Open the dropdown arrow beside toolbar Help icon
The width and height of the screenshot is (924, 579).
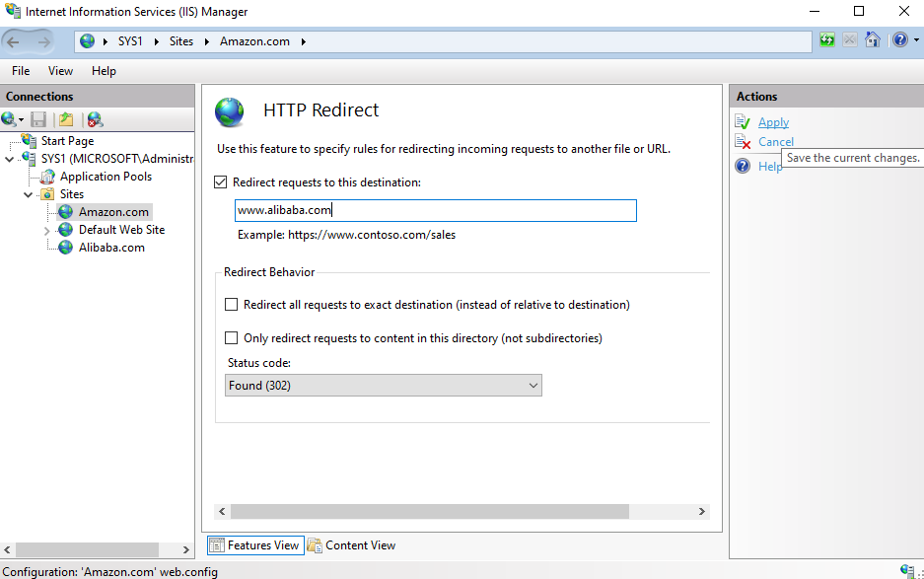(916, 40)
